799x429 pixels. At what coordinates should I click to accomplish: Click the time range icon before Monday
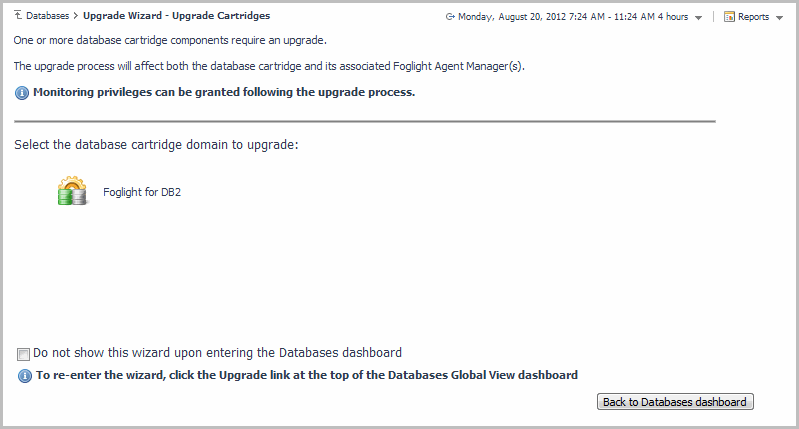click(451, 17)
